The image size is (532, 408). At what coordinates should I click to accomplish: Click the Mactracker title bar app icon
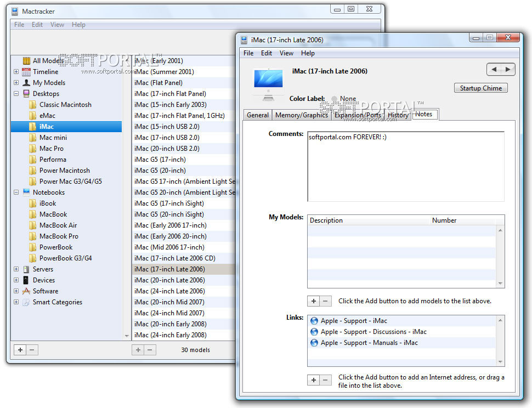tap(15, 12)
